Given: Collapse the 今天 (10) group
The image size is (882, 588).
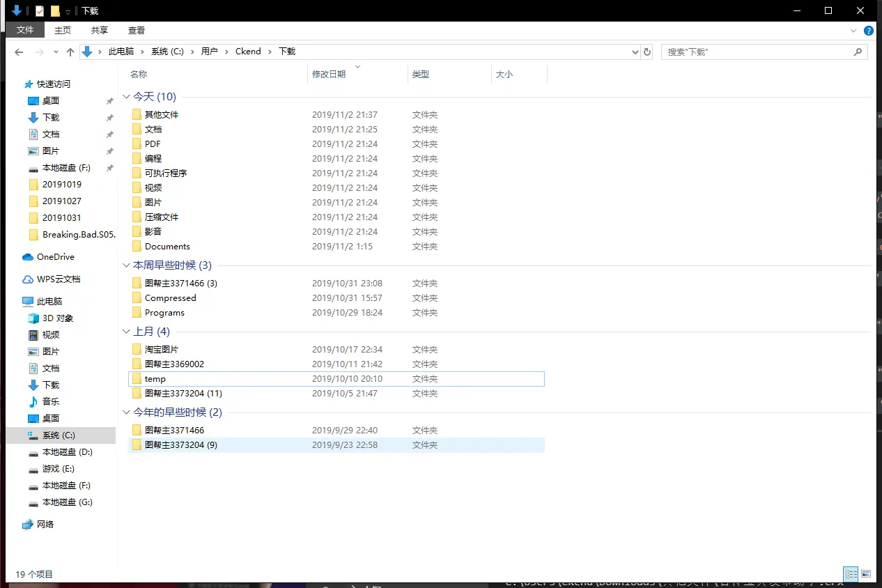Looking at the screenshot, I should pos(126,97).
